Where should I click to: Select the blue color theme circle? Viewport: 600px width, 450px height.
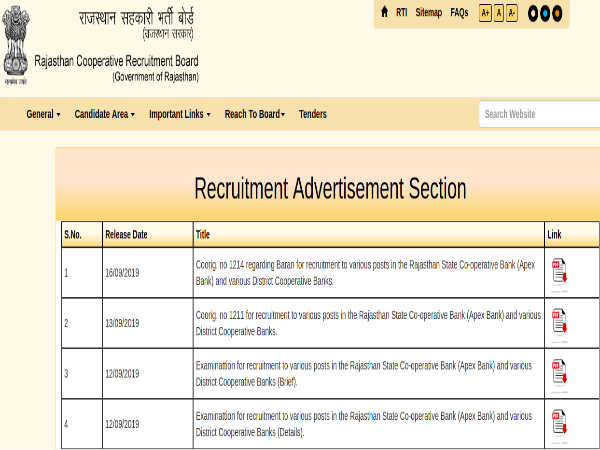pos(546,13)
